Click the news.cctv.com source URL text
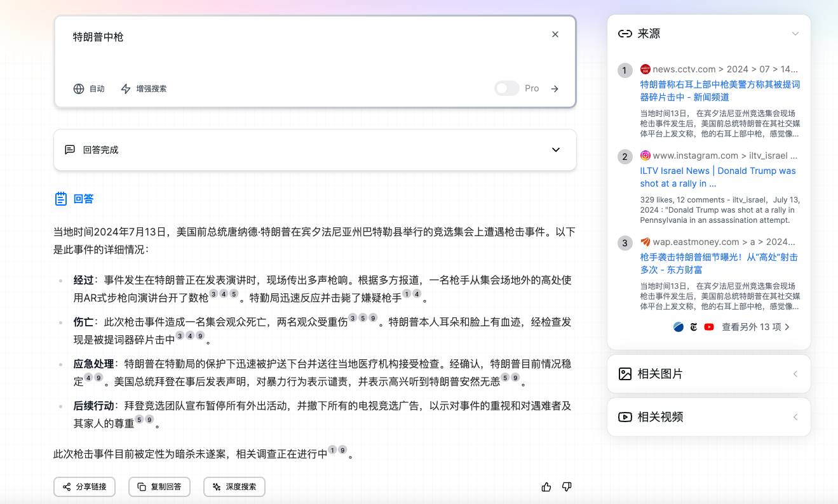Image resolution: width=838 pixels, height=504 pixels. 726,69
